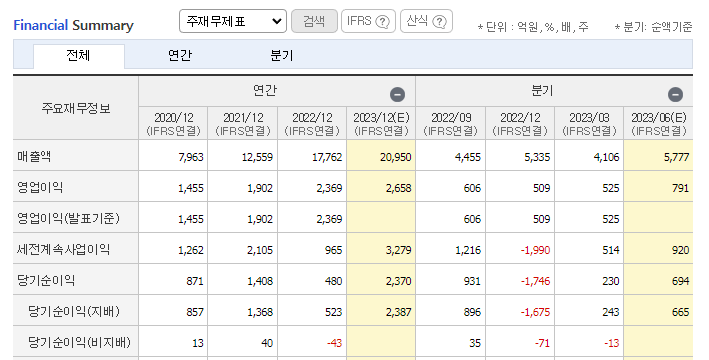Click the quarterly 매출액 value 4,455
709x360 pixels.
coord(468,157)
